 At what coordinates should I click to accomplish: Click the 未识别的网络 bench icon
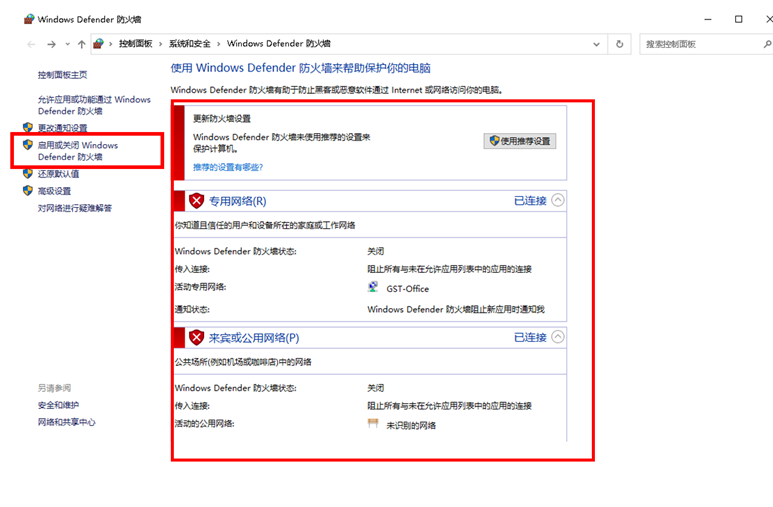(x=373, y=423)
